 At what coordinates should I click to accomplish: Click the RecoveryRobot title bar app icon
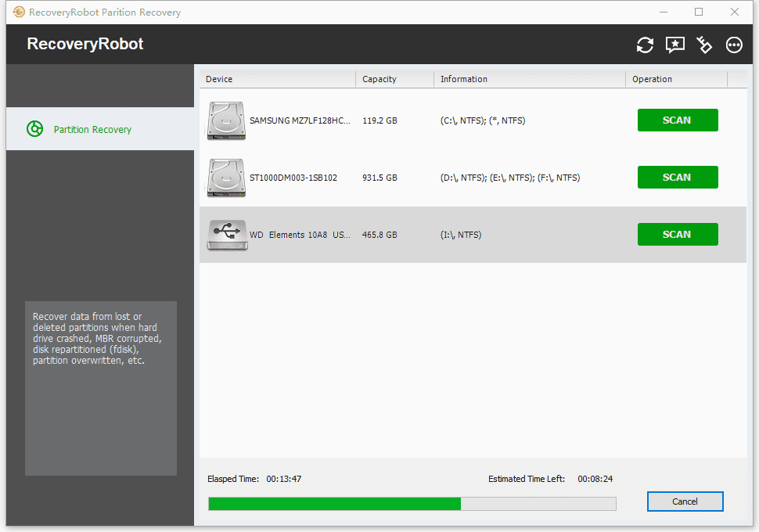click(19, 12)
